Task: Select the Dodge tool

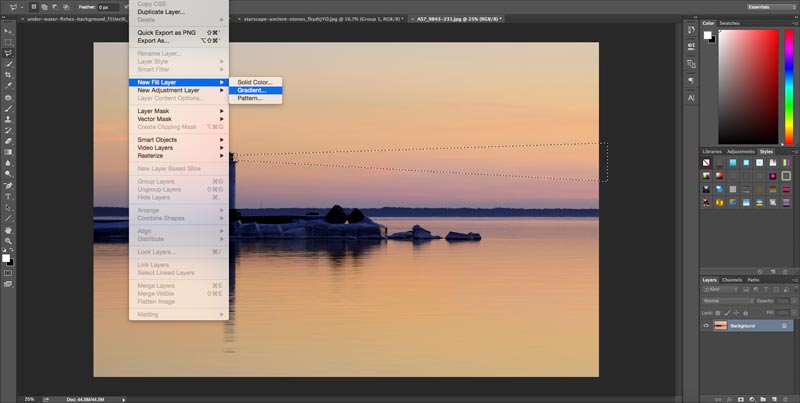Action: [x=8, y=174]
